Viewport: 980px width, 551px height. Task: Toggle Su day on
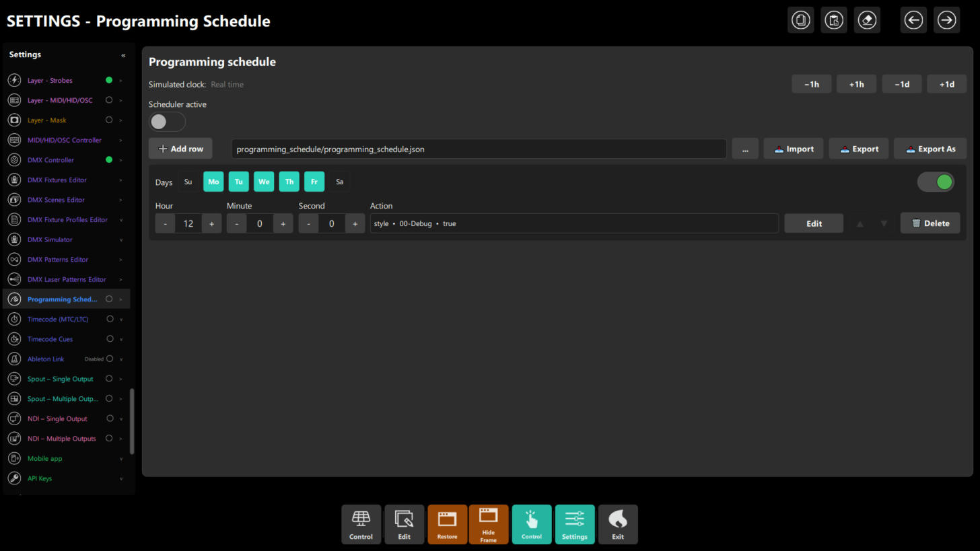(x=188, y=182)
